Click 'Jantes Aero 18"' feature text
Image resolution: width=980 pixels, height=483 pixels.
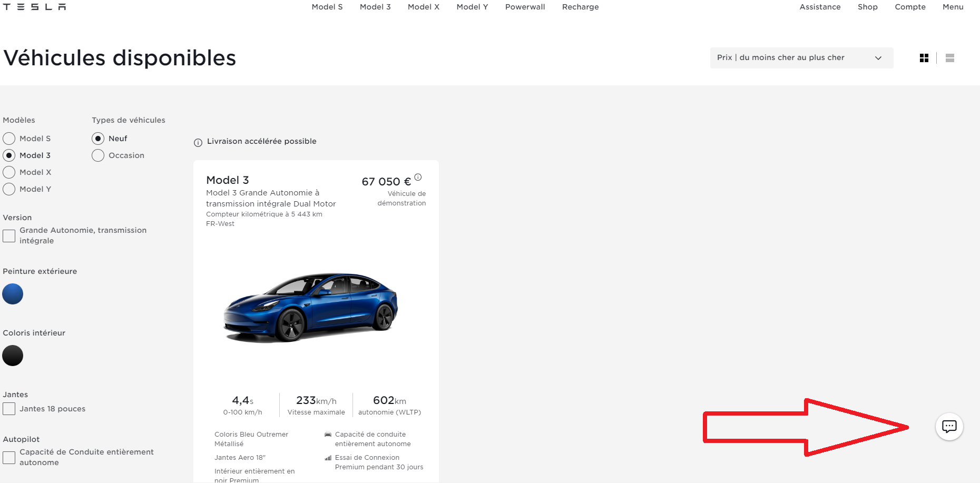pos(240,458)
